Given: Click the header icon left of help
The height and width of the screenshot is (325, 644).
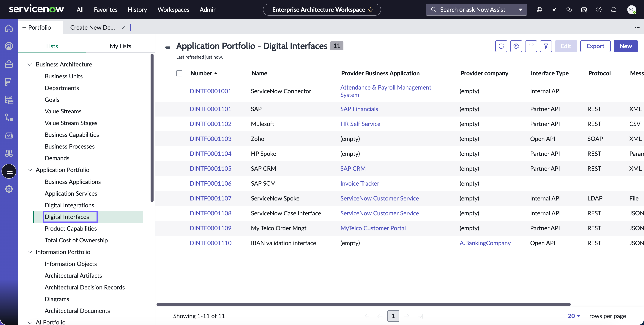Looking at the screenshot, I should [584, 10].
